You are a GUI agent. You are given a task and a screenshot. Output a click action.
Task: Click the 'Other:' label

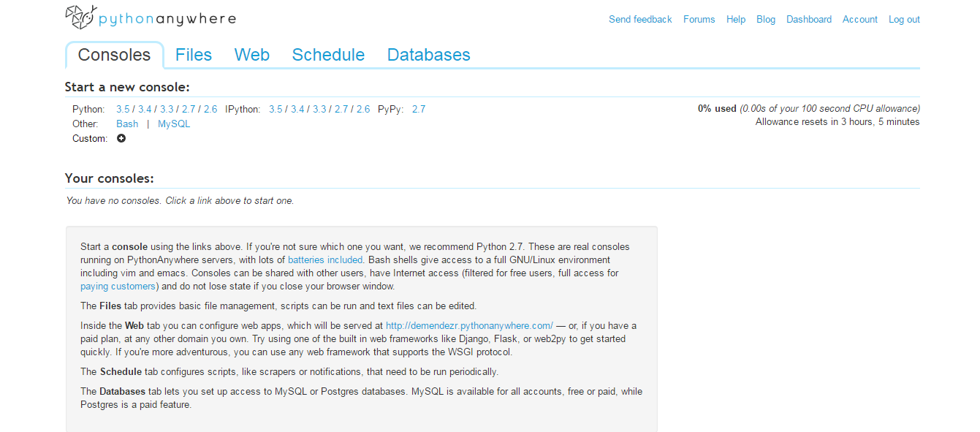tap(86, 124)
